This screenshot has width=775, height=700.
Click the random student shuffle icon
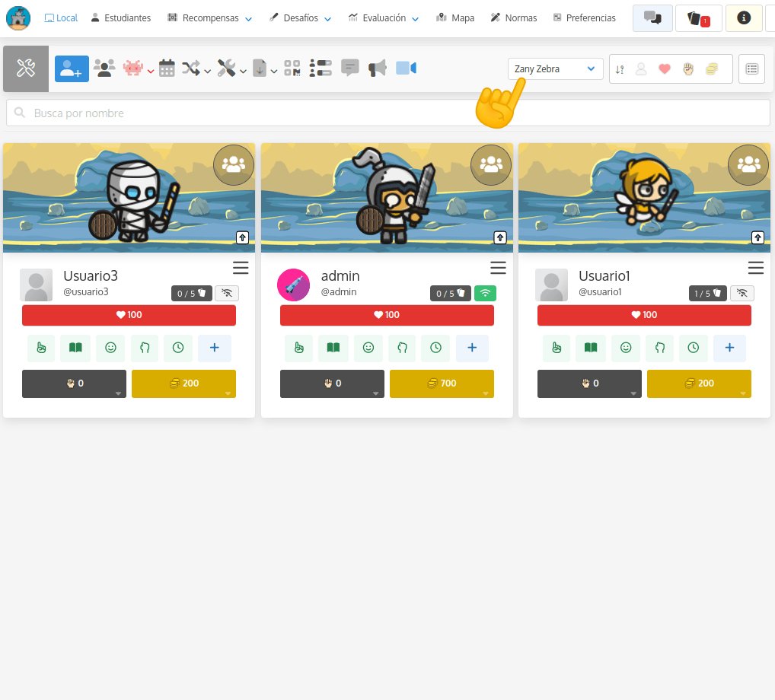tap(190, 68)
